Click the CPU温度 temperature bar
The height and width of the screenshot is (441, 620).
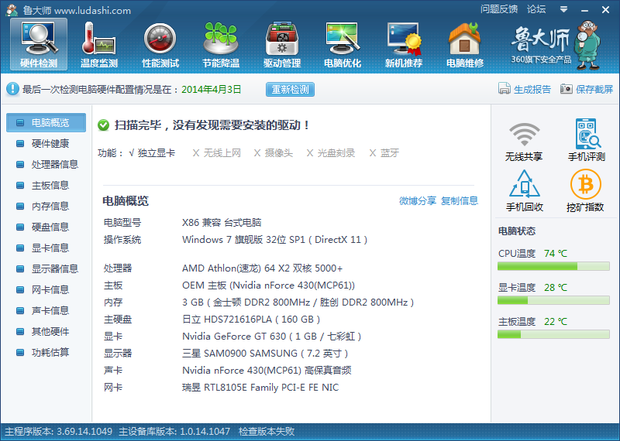point(553,266)
